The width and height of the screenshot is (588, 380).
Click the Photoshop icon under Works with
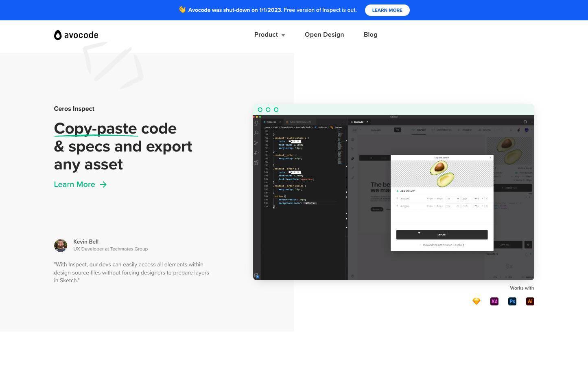(512, 301)
